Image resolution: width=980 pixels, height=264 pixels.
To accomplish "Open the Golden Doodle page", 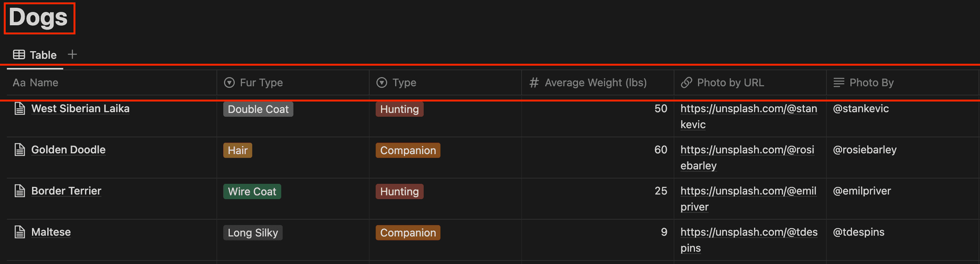I will tap(68, 150).
